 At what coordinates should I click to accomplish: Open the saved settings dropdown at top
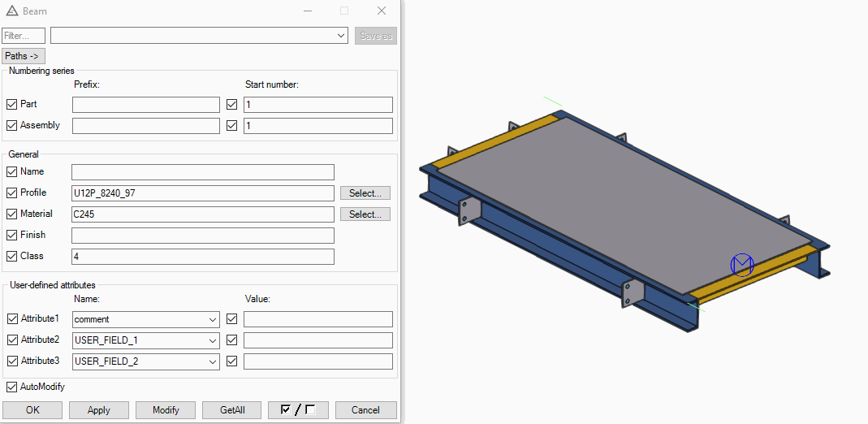point(342,36)
